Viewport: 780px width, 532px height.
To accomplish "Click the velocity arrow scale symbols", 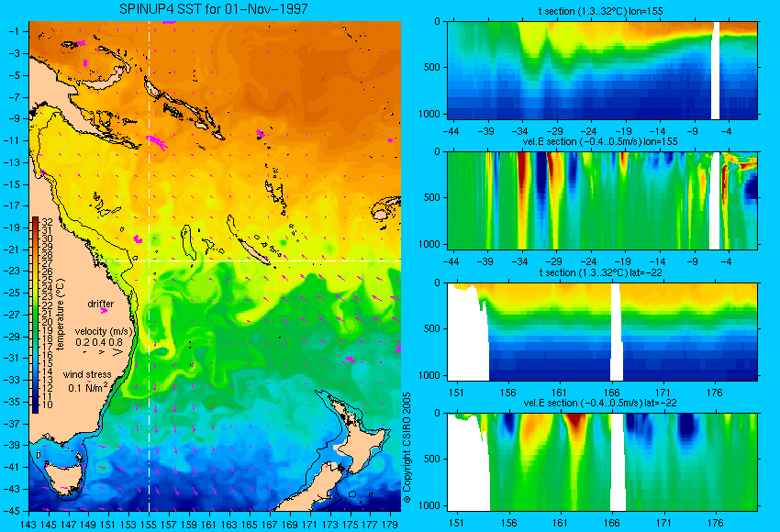I will 104,352.
